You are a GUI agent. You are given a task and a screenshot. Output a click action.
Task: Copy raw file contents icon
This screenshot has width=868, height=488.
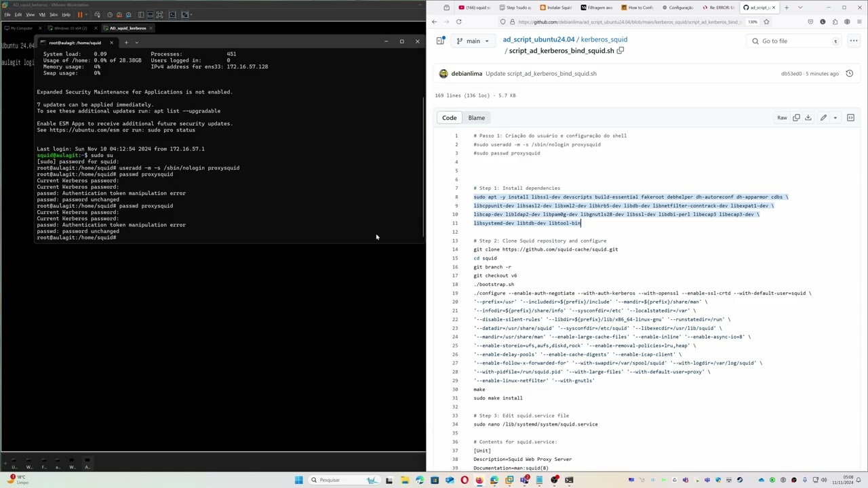(797, 118)
